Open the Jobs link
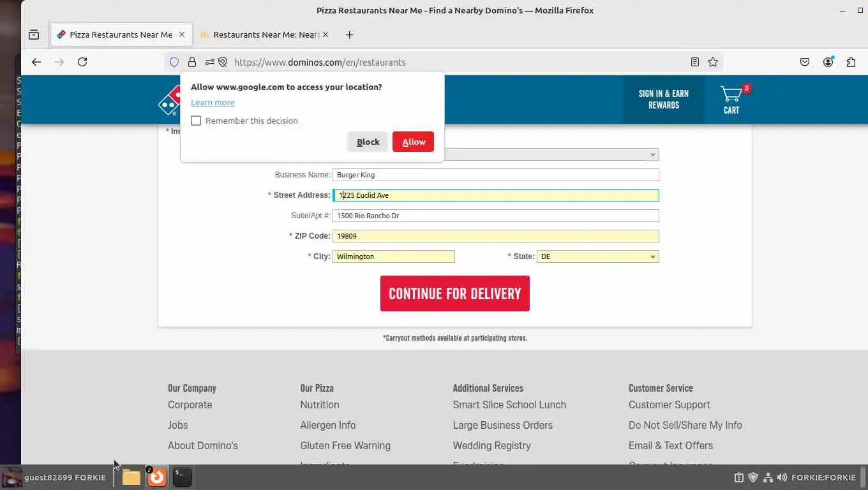The width and height of the screenshot is (868, 490). point(178,425)
